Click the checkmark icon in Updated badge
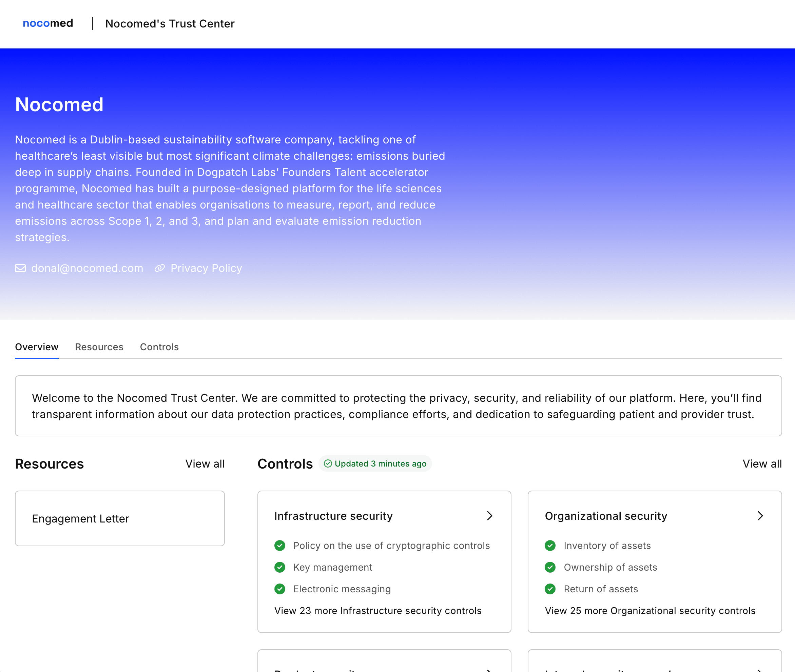Viewport: 795px width, 672px height. (x=328, y=463)
